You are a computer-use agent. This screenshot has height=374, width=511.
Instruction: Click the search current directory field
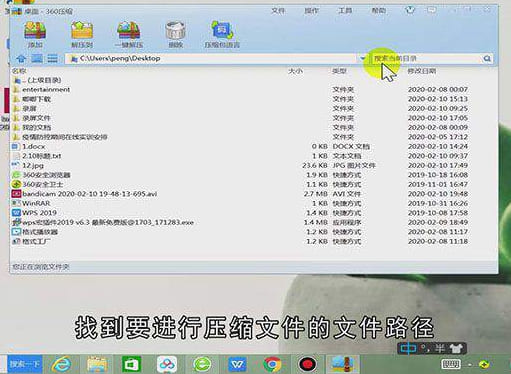coord(427,59)
